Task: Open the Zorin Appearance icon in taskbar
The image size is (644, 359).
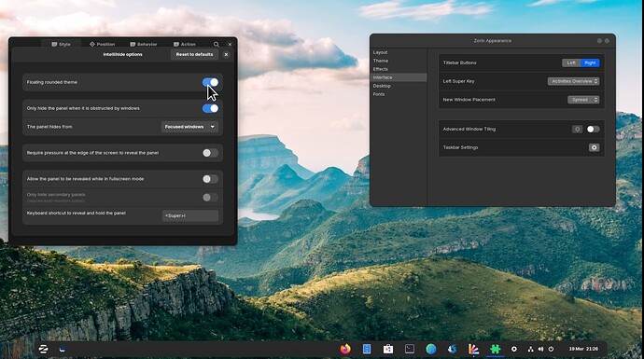Action: tap(473, 349)
